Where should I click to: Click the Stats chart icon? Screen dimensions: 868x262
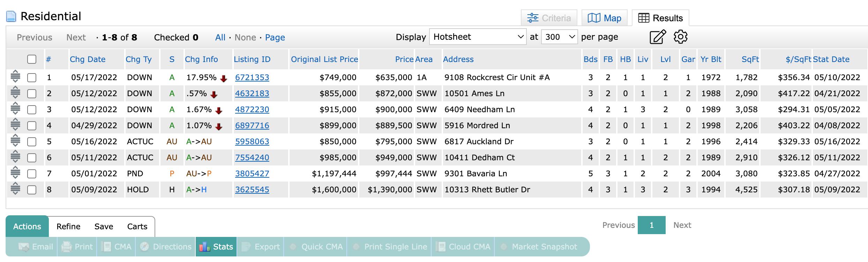point(204,247)
